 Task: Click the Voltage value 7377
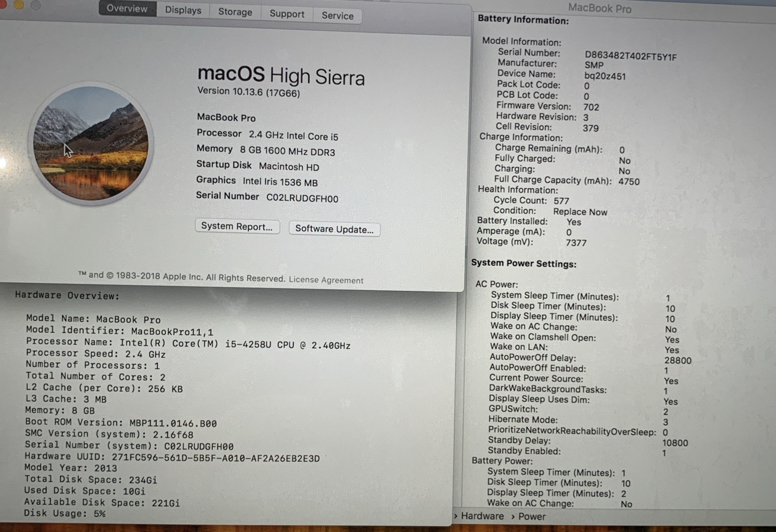576,243
